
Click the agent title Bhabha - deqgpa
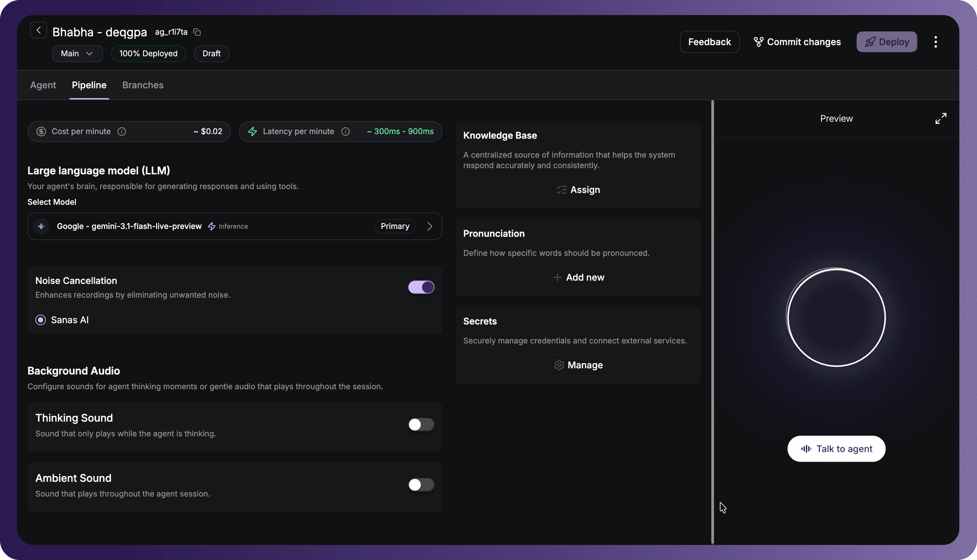pyautogui.click(x=99, y=32)
